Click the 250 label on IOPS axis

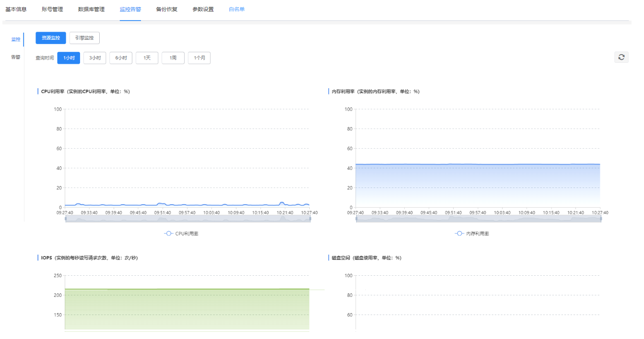[x=58, y=275]
